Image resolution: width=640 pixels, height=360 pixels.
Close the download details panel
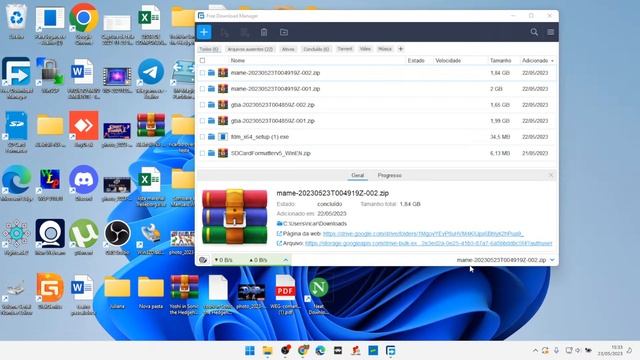point(551,175)
